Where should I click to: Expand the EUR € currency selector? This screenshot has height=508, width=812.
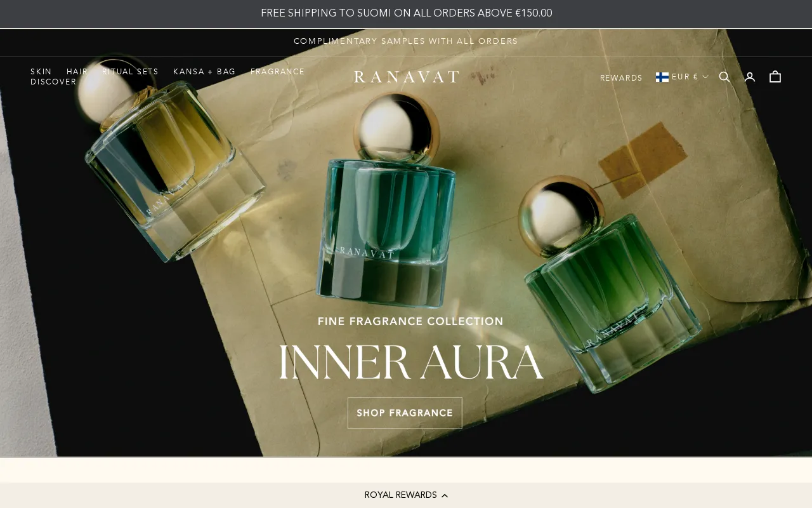point(683,77)
